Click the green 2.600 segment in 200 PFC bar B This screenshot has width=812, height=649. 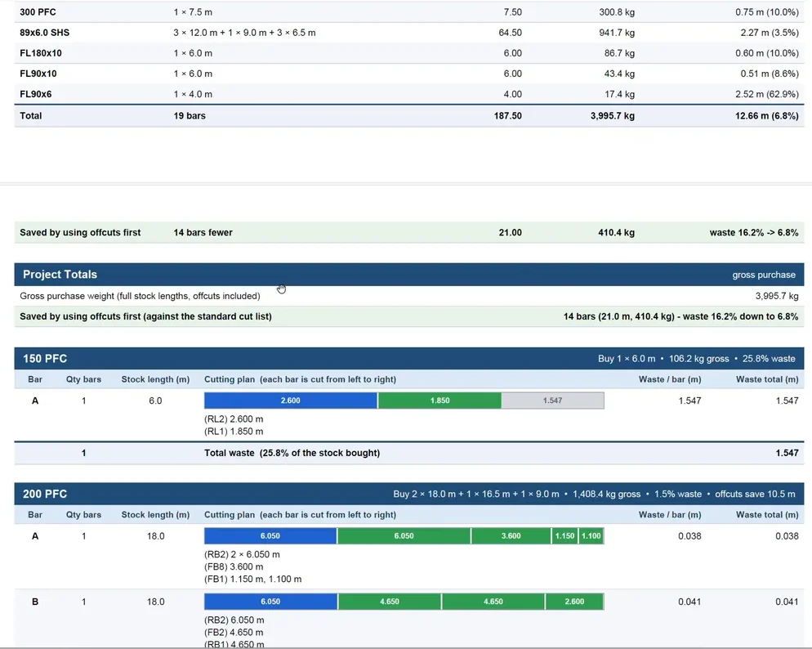pyautogui.click(x=574, y=602)
